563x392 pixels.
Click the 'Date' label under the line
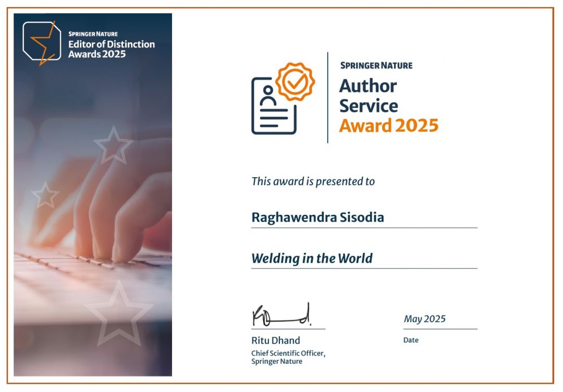point(411,340)
